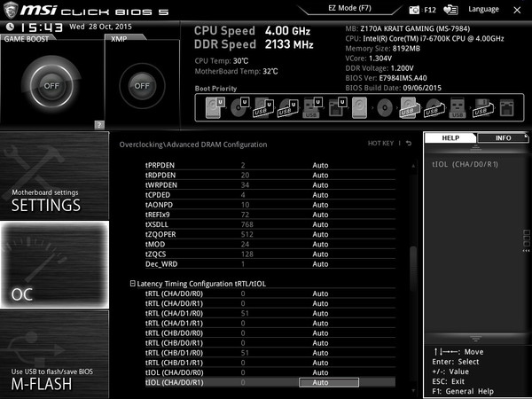Open Auto field for tRTL (CHA/D1/R0)

click(x=320, y=313)
